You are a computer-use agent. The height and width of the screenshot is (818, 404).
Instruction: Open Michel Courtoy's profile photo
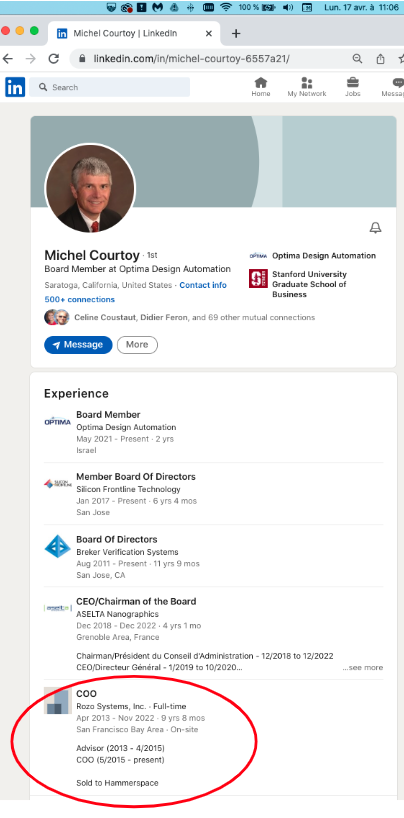(x=90, y=189)
